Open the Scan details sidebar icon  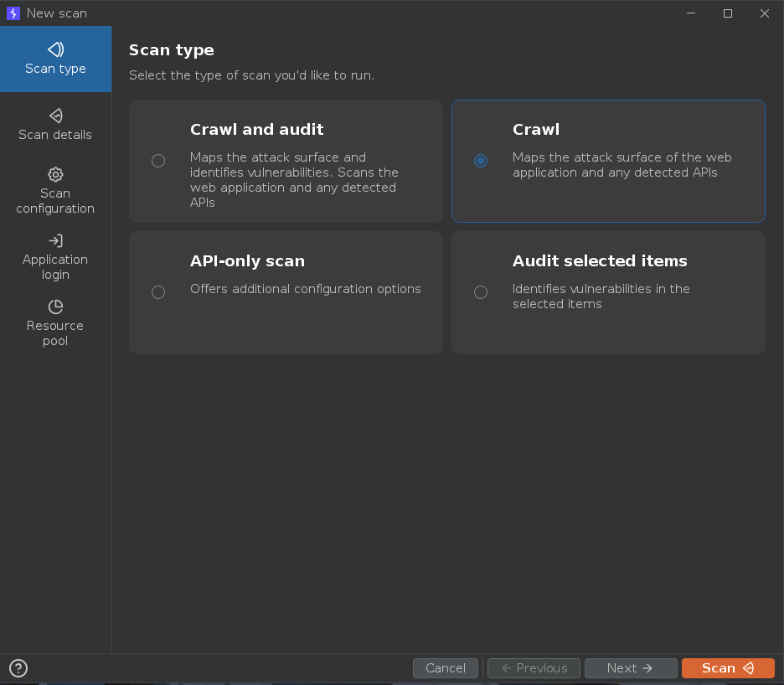click(x=55, y=116)
